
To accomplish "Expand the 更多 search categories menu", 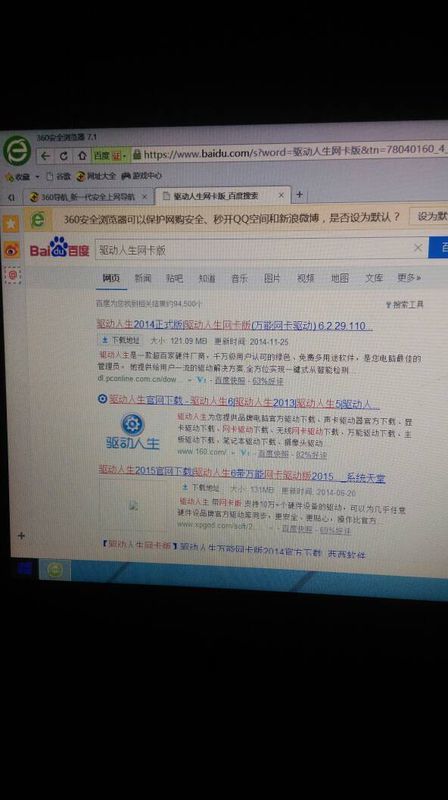I will pyautogui.click(x=409, y=278).
